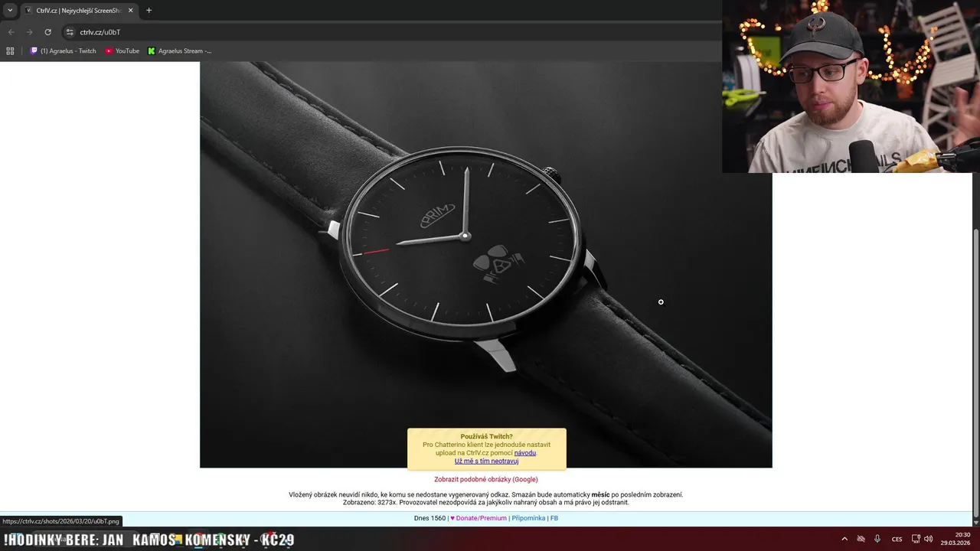
Task: Reload the current page
Action: [x=47, y=32]
